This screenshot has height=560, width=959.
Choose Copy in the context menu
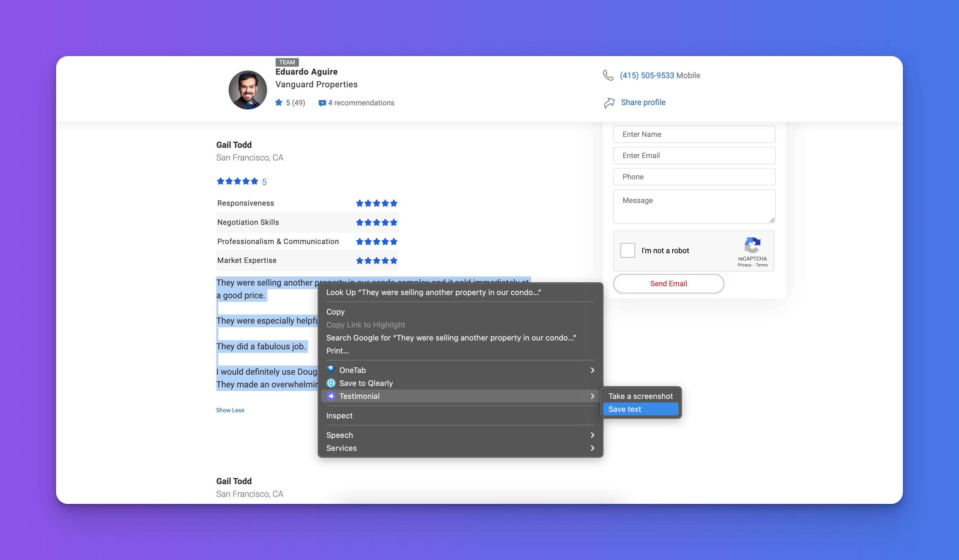335,312
